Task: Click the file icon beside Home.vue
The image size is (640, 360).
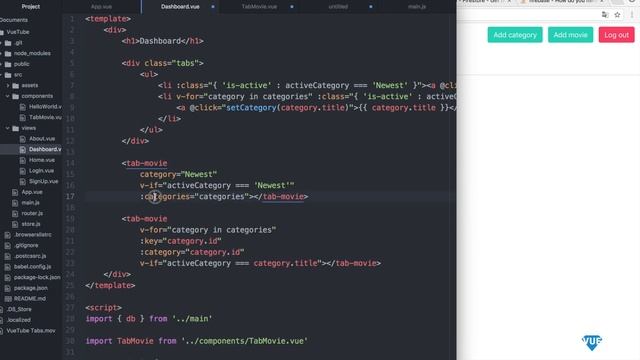Action: click(x=23, y=160)
